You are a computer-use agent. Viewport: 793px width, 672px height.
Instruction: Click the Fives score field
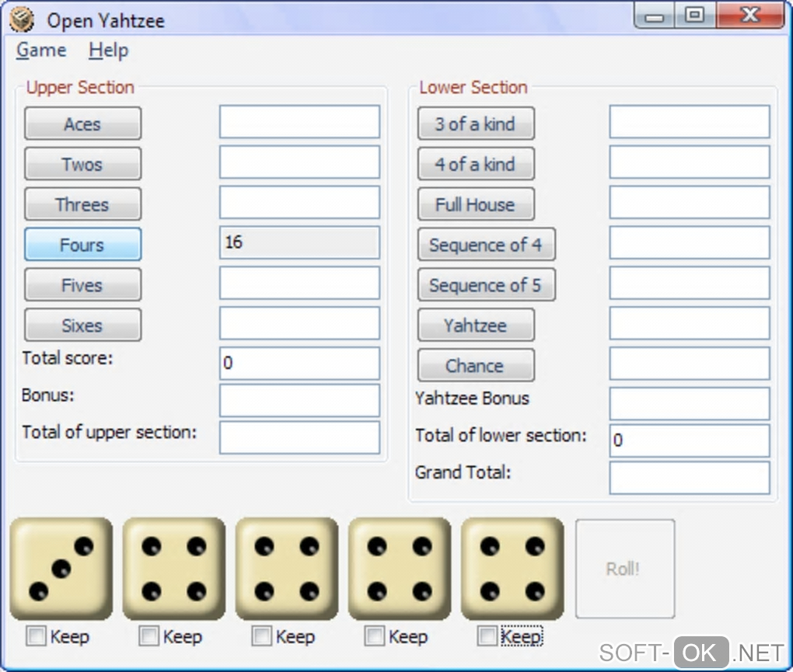pos(299,283)
